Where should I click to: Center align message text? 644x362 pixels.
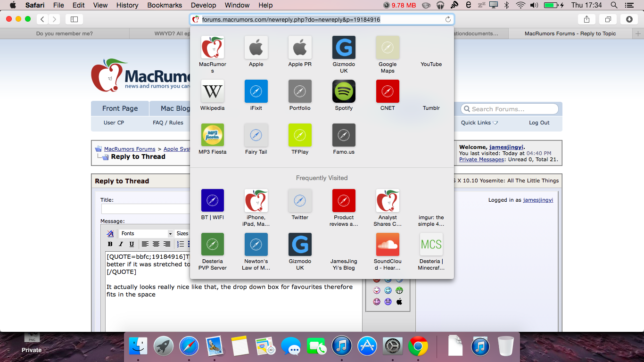156,244
